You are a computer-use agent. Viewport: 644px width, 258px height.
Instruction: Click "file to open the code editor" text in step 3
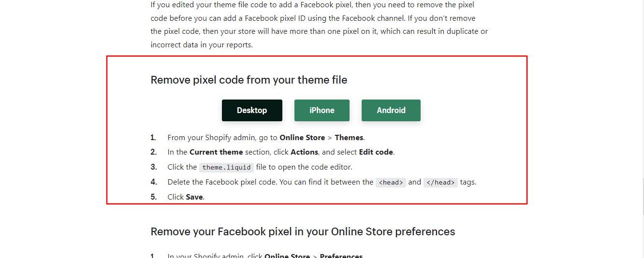point(304,167)
